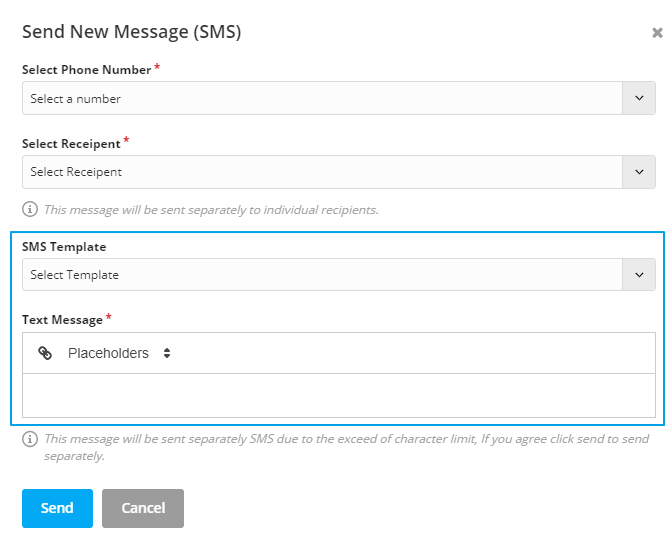The image size is (671, 549).
Task: Focus the Text Message body area
Action: [339, 395]
